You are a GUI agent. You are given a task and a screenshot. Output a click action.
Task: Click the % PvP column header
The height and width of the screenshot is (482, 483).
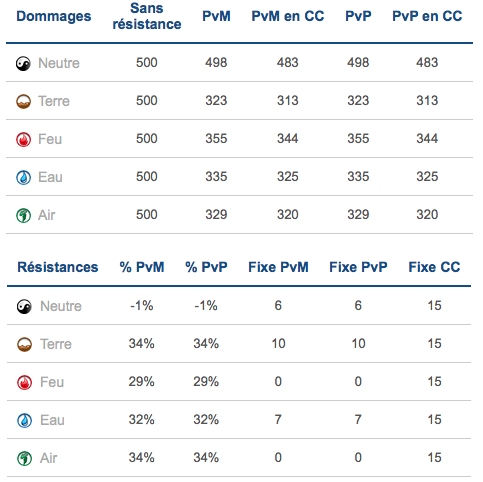coord(206,267)
